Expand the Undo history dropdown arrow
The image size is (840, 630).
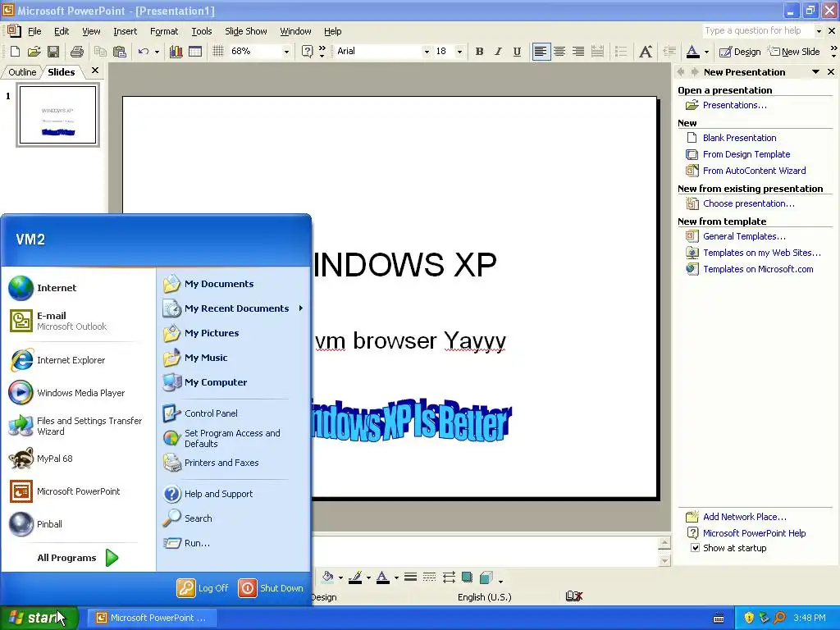pyautogui.click(x=157, y=52)
